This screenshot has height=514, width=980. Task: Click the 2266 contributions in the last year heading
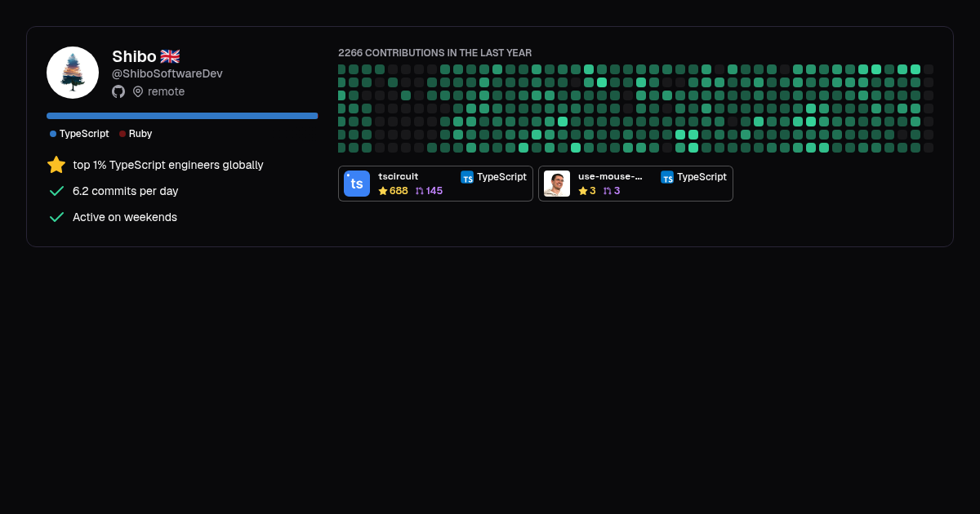435,53
